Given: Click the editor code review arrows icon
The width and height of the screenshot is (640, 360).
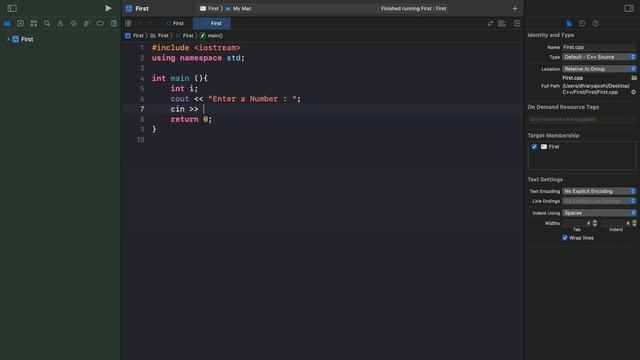Looking at the screenshot, I should [x=490, y=24].
